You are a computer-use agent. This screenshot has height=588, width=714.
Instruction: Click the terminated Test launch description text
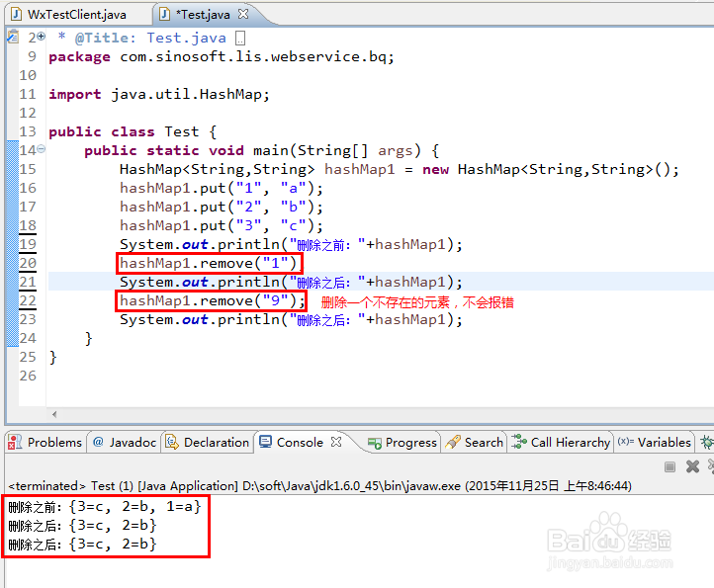point(319,486)
